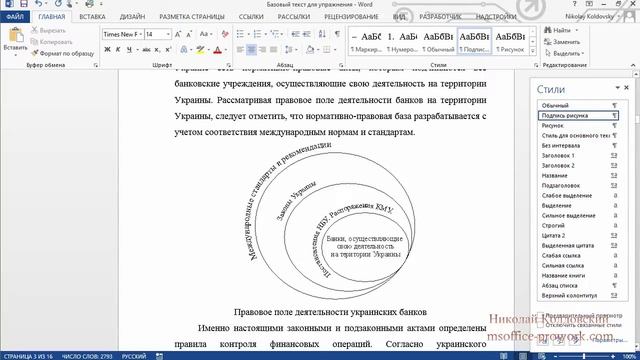This screenshot has width=640, height=360.
Task: Open the font name Times New Roman dropdown
Action: (141, 34)
